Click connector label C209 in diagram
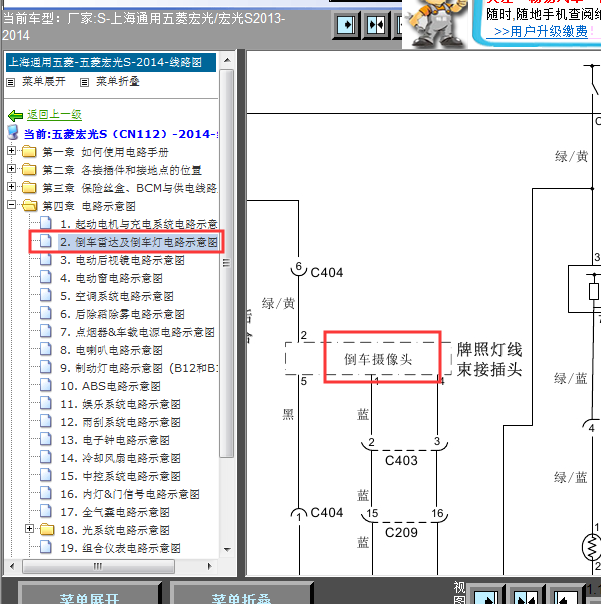The height and width of the screenshot is (604, 601). [401, 532]
